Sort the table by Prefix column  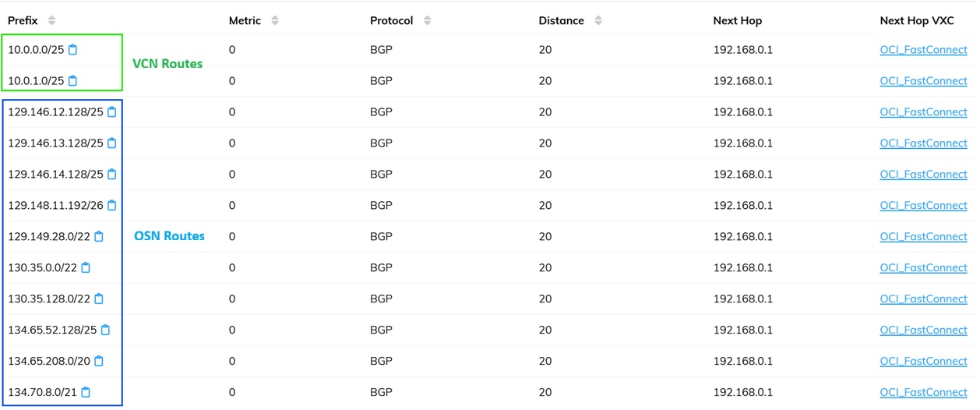(51, 21)
